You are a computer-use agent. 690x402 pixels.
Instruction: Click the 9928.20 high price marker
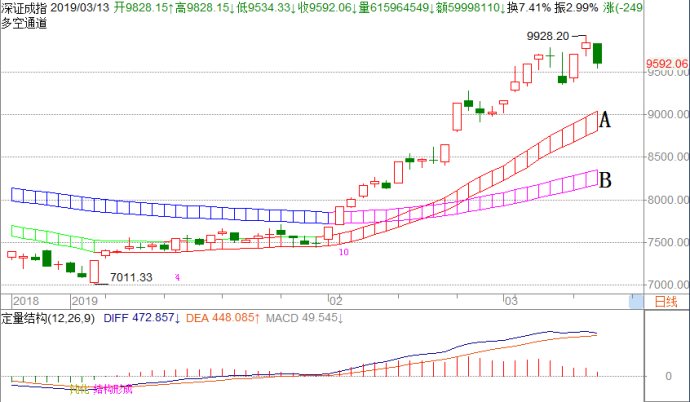(548, 36)
